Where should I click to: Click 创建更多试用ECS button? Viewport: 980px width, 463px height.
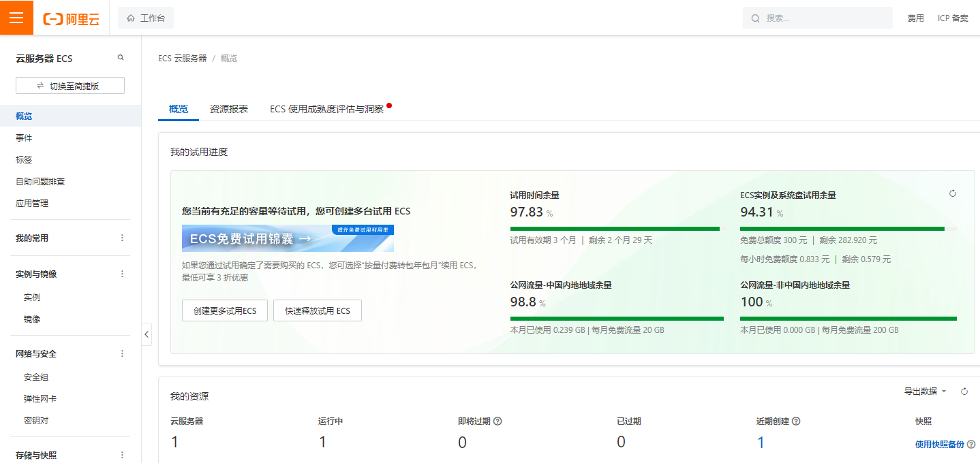point(225,310)
